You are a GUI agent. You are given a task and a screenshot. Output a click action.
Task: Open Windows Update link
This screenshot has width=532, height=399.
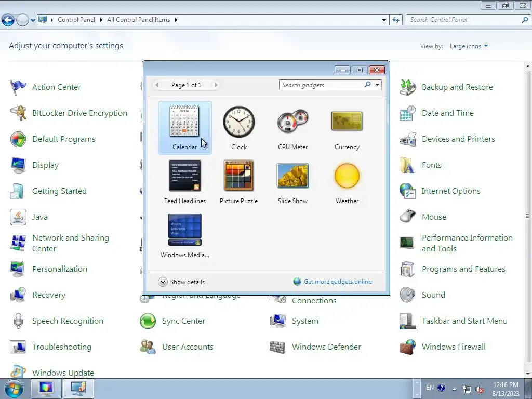click(63, 373)
